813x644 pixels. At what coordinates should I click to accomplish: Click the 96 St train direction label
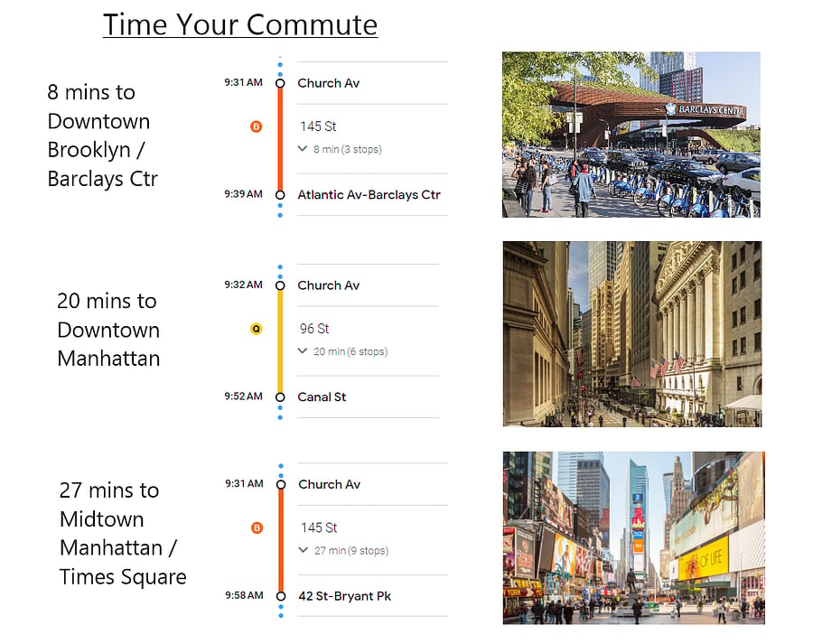(x=314, y=329)
